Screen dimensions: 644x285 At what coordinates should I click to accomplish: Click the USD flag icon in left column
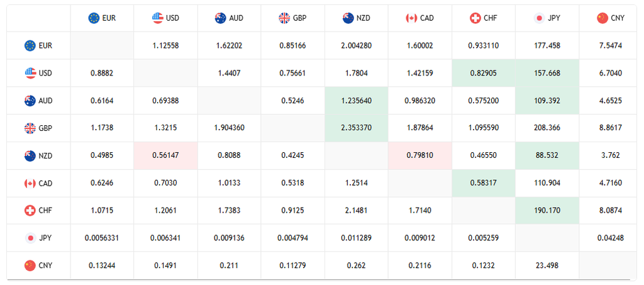pos(30,73)
